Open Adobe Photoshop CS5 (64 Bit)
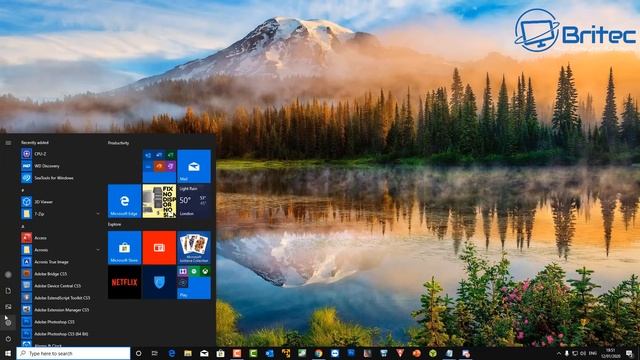The width and height of the screenshot is (640, 360). (x=60, y=334)
